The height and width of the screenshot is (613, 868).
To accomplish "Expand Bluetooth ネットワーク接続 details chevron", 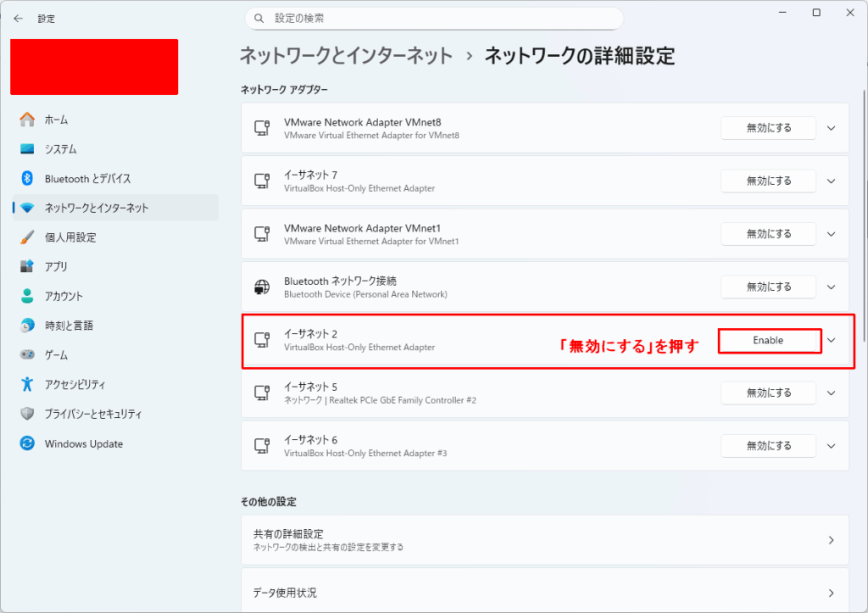I will click(831, 287).
